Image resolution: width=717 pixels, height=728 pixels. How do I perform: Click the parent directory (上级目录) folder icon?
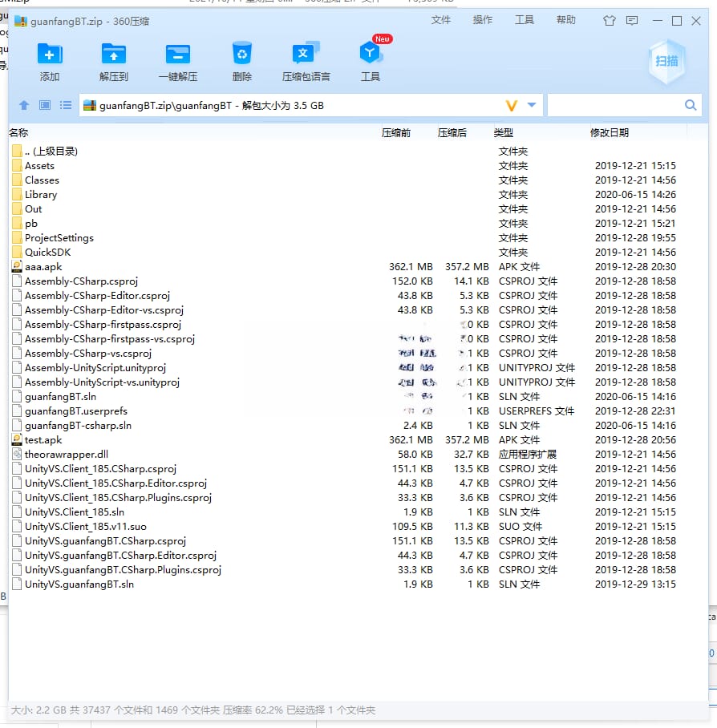coord(17,151)
